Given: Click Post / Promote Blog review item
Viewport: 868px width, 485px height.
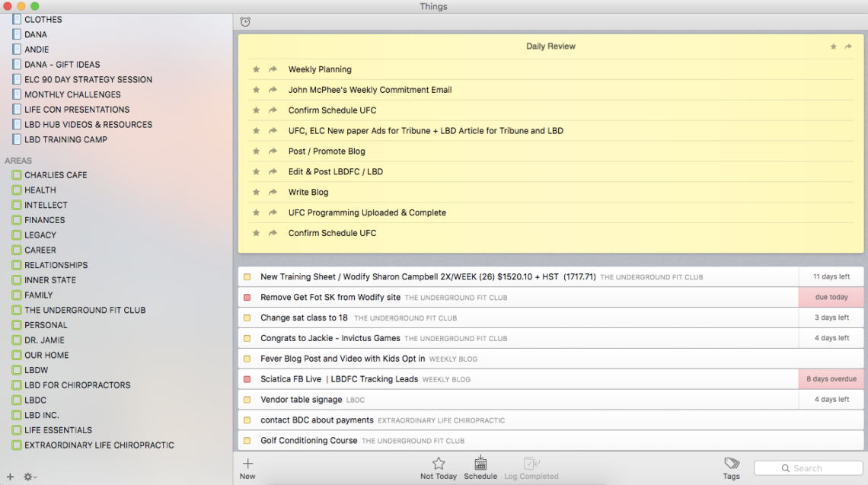Looking at the screenshot, I should 327,152.
